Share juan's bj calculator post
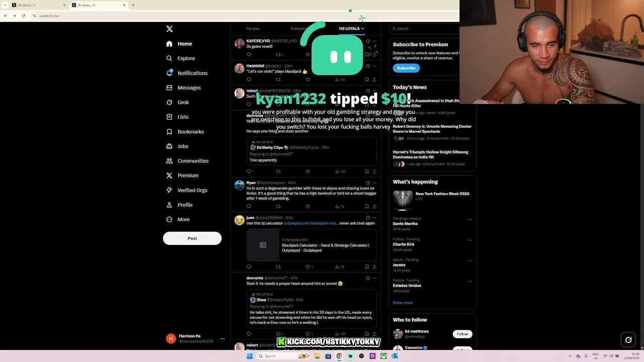Image resolution: width=644 pixels, height=362 pixels. point(374,266)
